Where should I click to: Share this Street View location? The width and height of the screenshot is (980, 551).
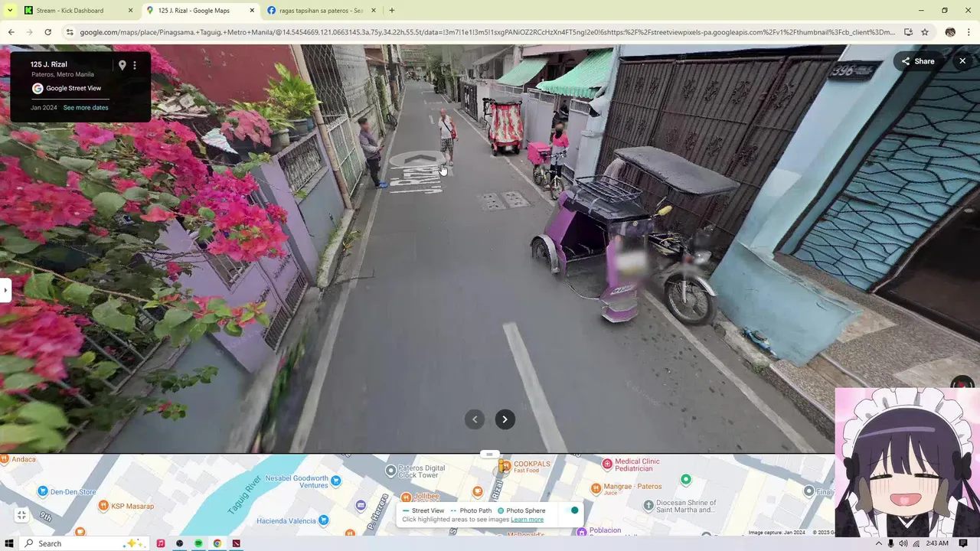coord(918,61)
